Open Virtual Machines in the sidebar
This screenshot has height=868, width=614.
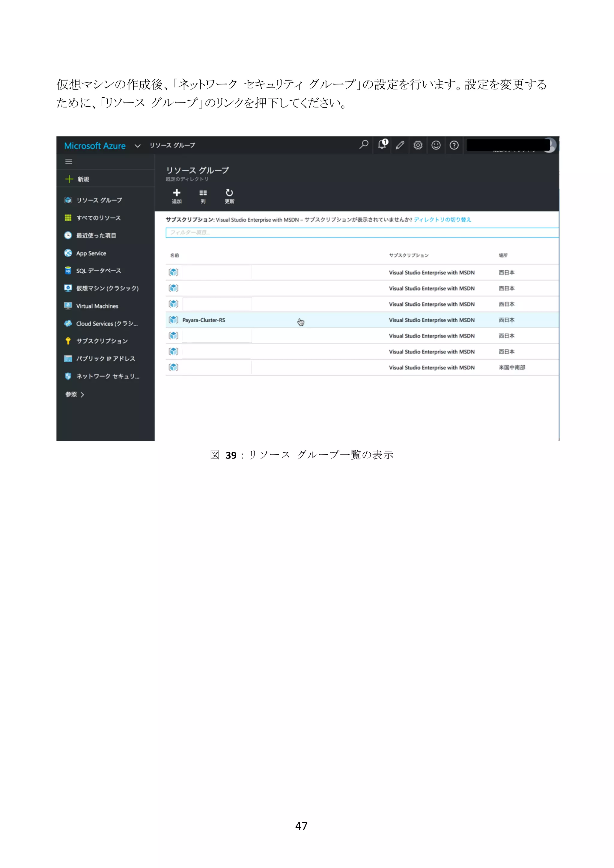pyautogui.click(x=97, y=306)
